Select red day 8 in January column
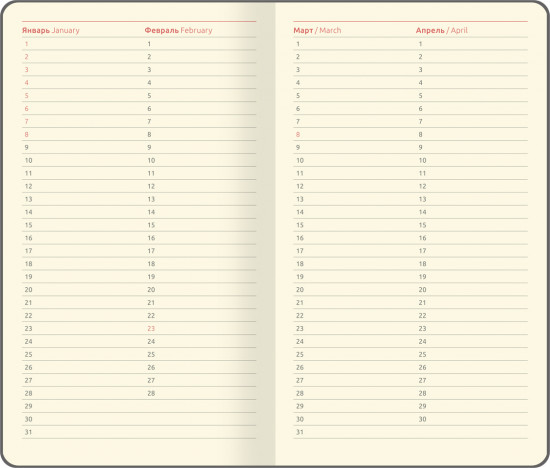This screenshot has width=550, height=468. click(x=26, y=134)
